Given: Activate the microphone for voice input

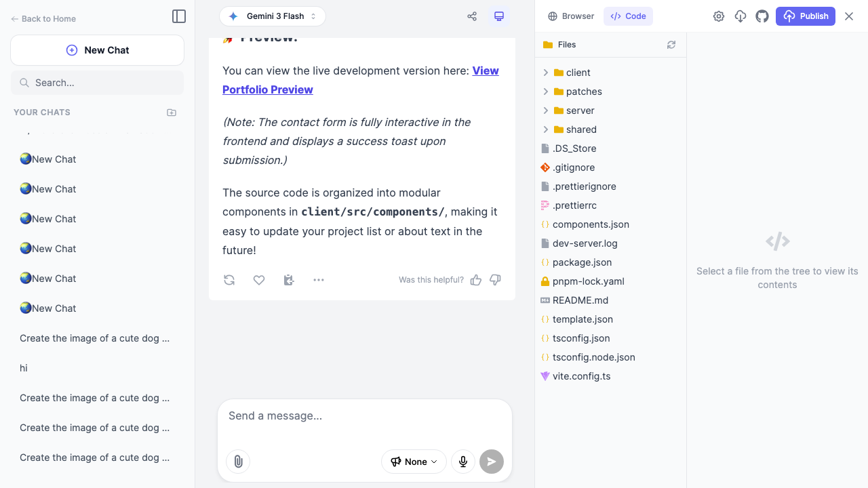Looking at the screenshot, I should [463, 462].
